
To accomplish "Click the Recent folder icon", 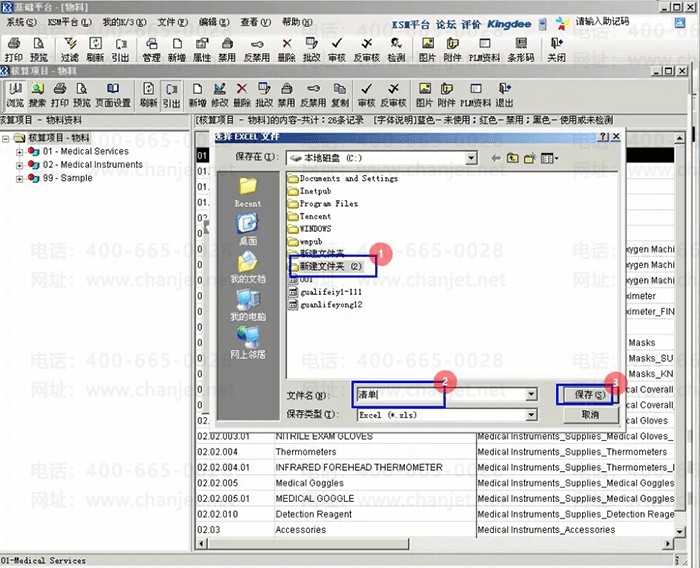I will (248, 189).
